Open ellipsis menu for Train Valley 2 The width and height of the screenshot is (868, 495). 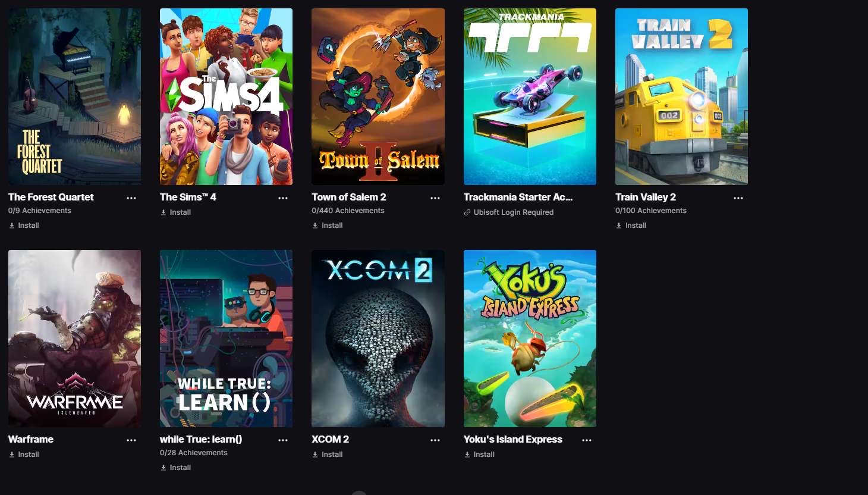[738, 198]
